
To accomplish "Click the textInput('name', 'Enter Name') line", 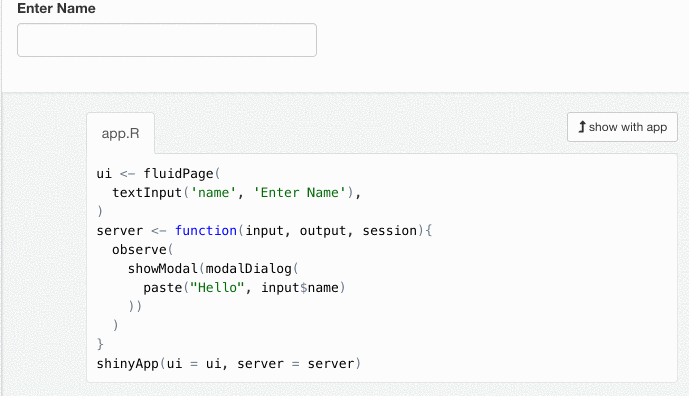I will coord(236,193).
